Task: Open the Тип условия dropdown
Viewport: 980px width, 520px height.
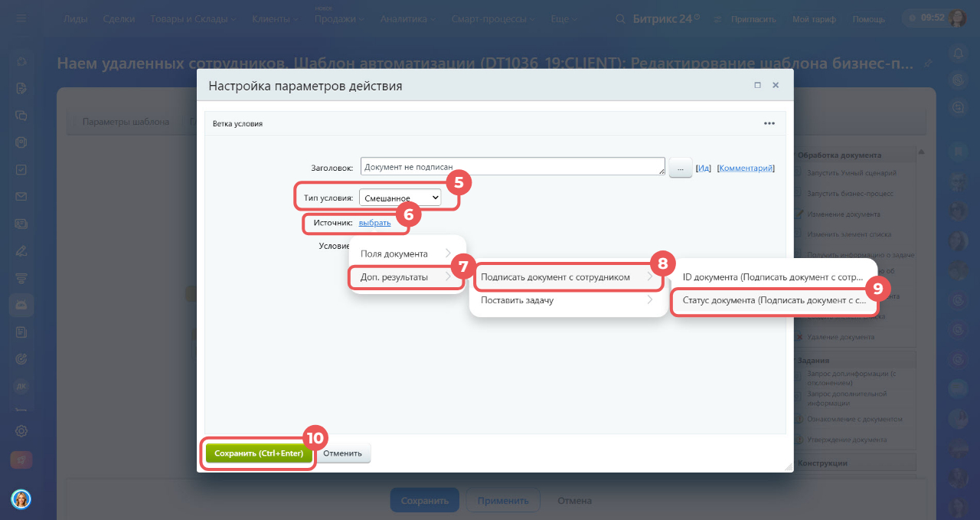Action: point(400,198)
